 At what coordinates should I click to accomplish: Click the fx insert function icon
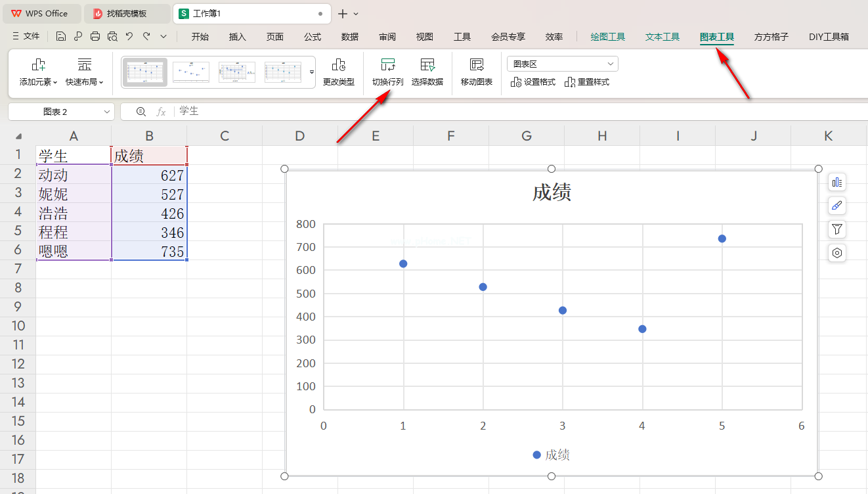click(x=161, y=112)
